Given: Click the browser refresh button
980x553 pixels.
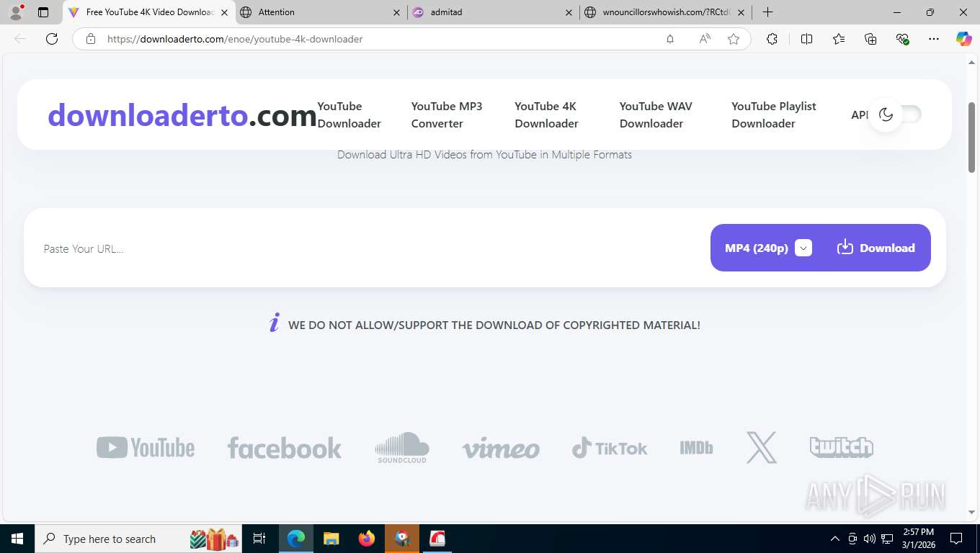Looking at the screenshot, I should [52, 39].
